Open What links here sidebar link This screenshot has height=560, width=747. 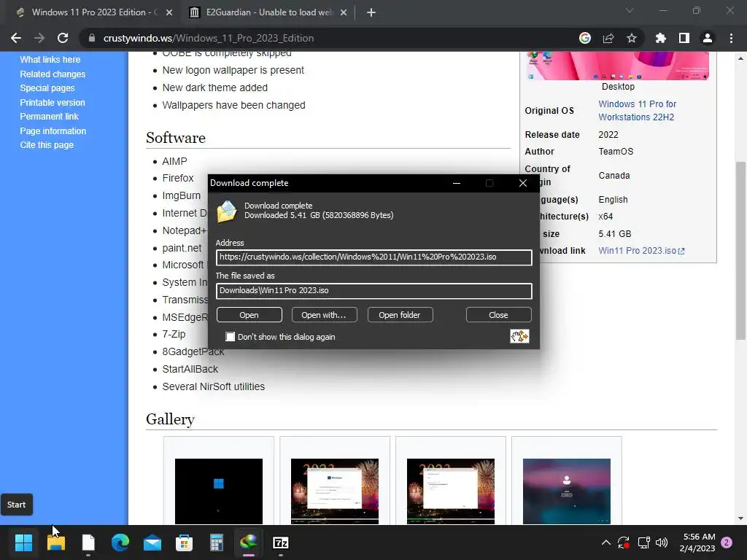click(x=50, y=60)
